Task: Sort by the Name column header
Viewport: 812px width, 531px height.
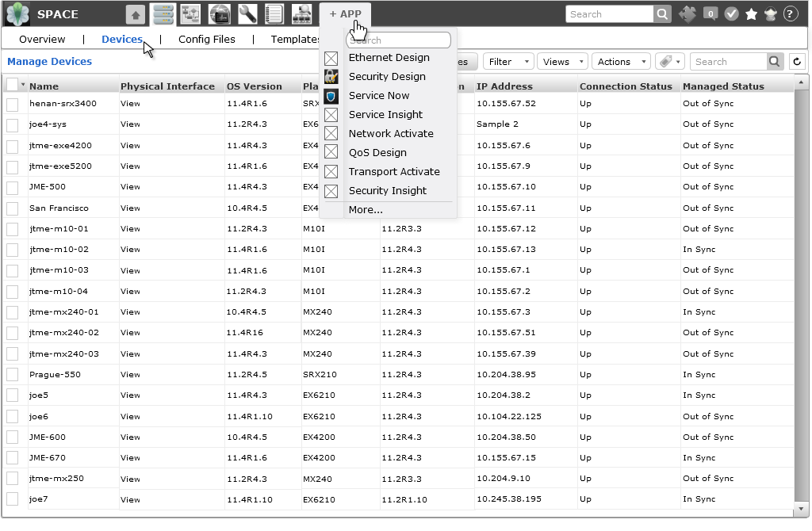Action: (x=44, y=86)
